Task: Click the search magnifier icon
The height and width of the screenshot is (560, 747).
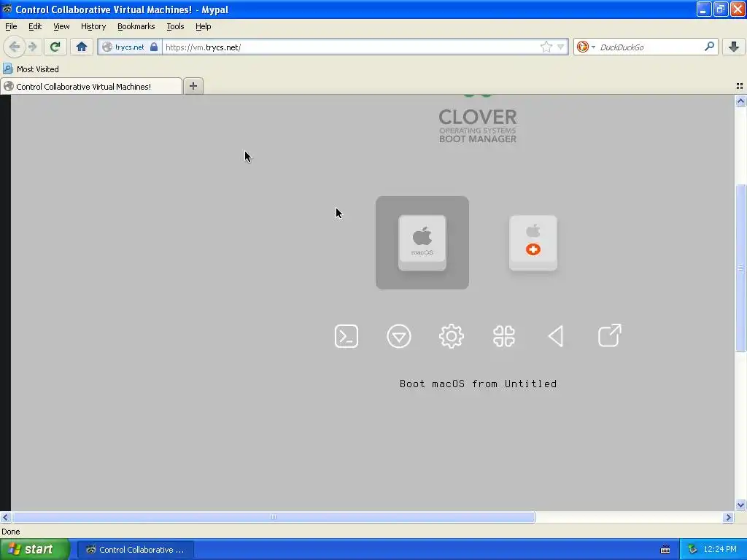Action: (x=709, y=47)
